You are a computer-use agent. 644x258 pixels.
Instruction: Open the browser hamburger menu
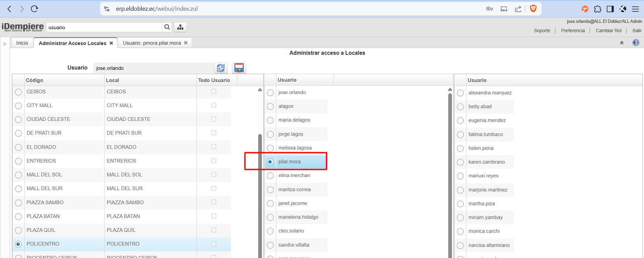tap(635, 9)
